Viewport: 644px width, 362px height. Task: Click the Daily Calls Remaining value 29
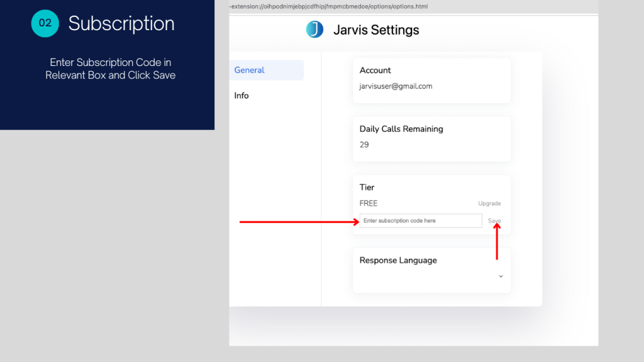point(364,145)
